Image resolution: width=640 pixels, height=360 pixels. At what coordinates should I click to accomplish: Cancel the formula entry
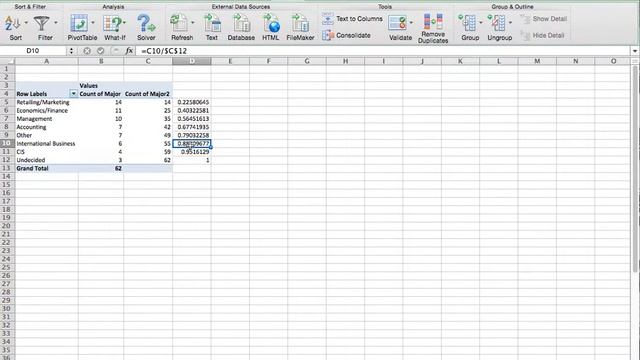click(87, 51)
